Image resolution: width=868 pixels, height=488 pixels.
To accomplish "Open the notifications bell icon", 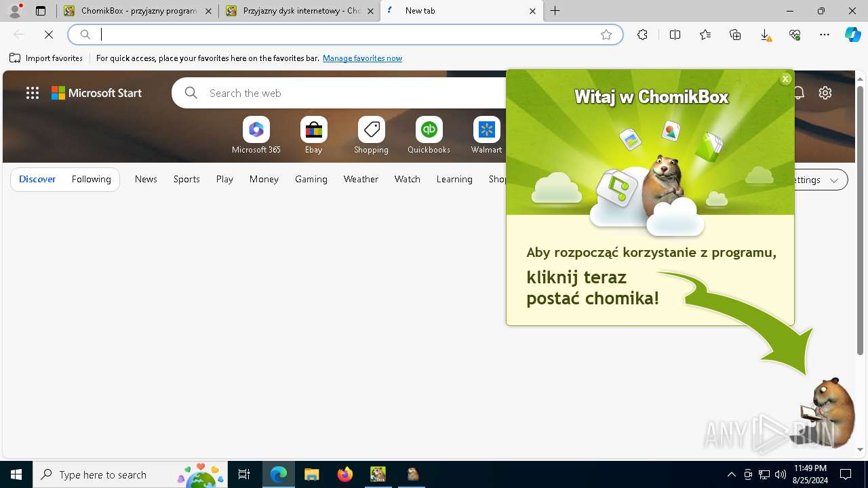I will (799, 93).
